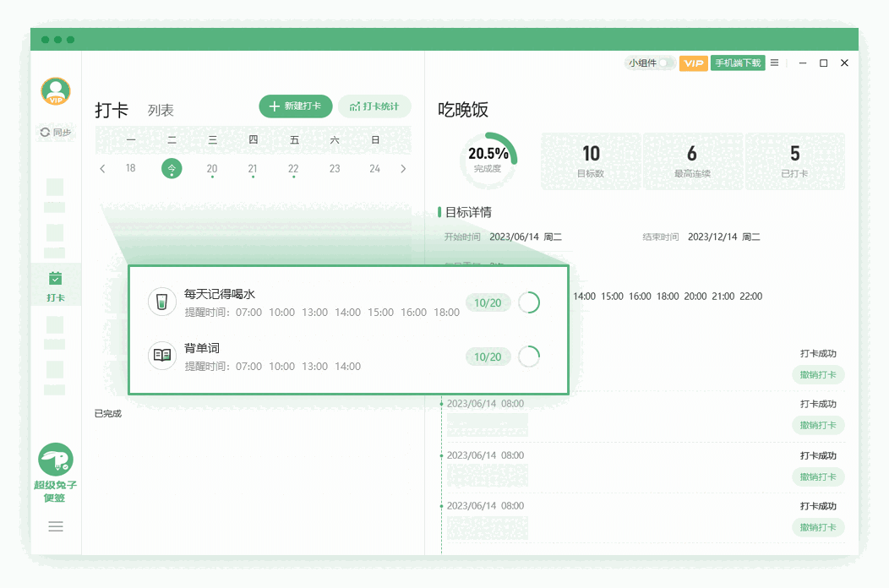
Task: Select date 24 in the week calendar
Action: pyautogui.click(x=374, y=168)
